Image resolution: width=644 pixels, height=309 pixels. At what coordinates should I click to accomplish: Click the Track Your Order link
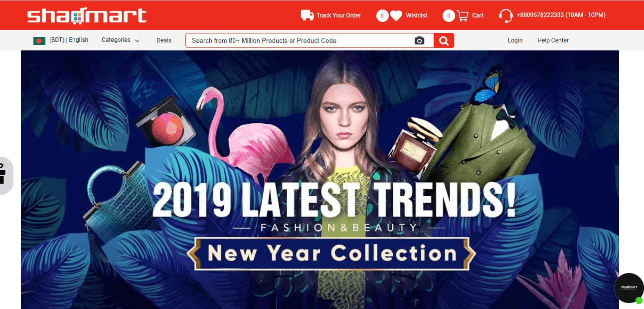tap(338, 15)
